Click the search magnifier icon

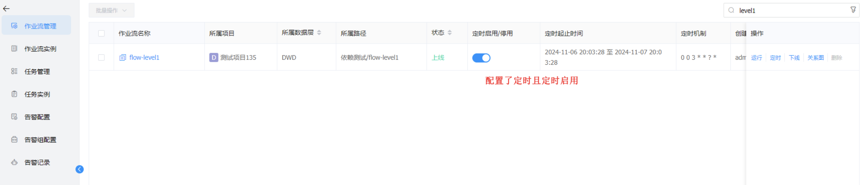pos(731,10)
